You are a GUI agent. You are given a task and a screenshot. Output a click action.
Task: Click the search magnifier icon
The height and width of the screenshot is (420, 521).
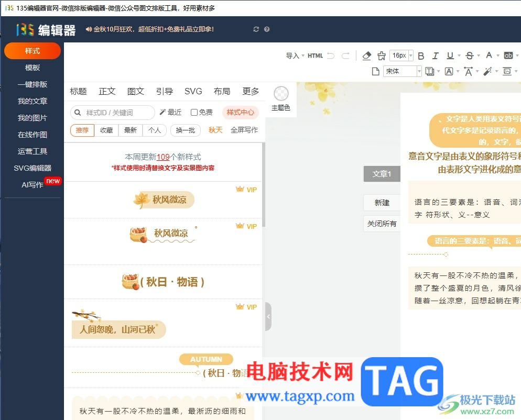click(78, 113)
